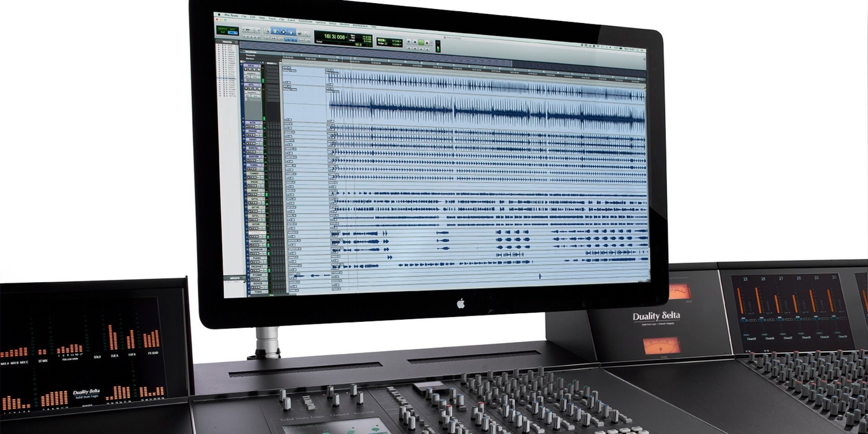The image size is (868, 434).
Task: Click the Fast Forward transport button
Action: [421, 49]
